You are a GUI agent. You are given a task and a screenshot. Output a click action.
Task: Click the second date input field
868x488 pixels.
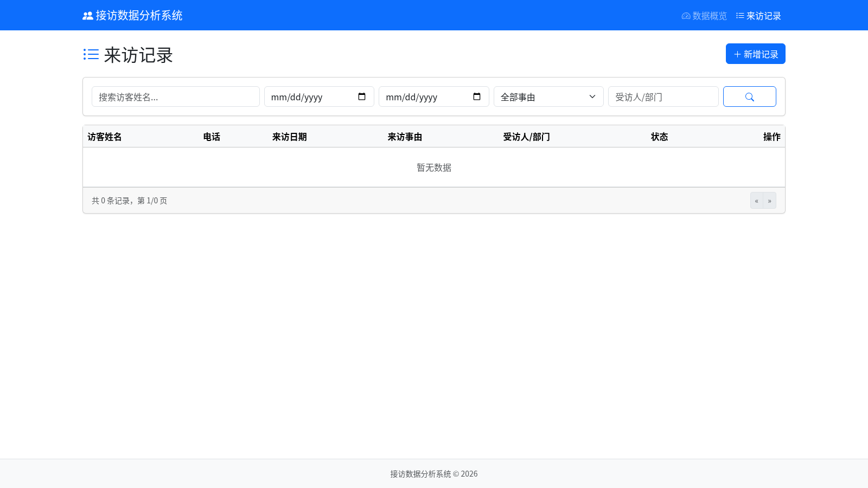[434, 97]
